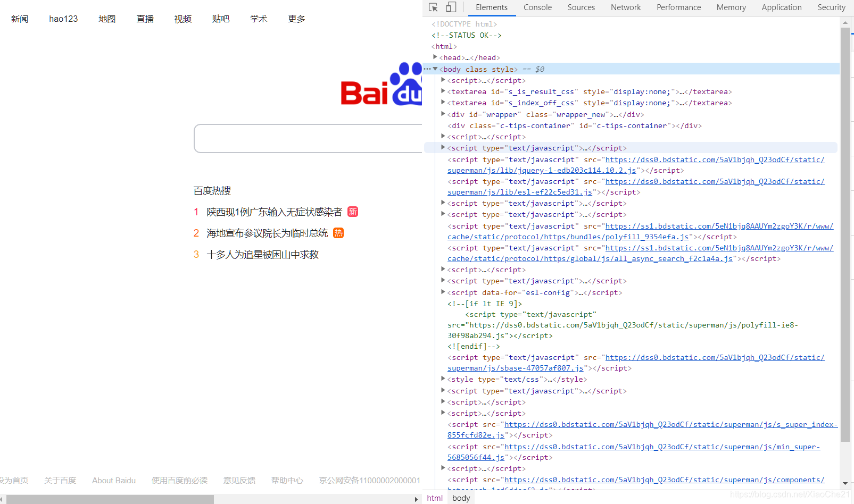
Task: Open the Memory tab
Action: click(731, 7)
